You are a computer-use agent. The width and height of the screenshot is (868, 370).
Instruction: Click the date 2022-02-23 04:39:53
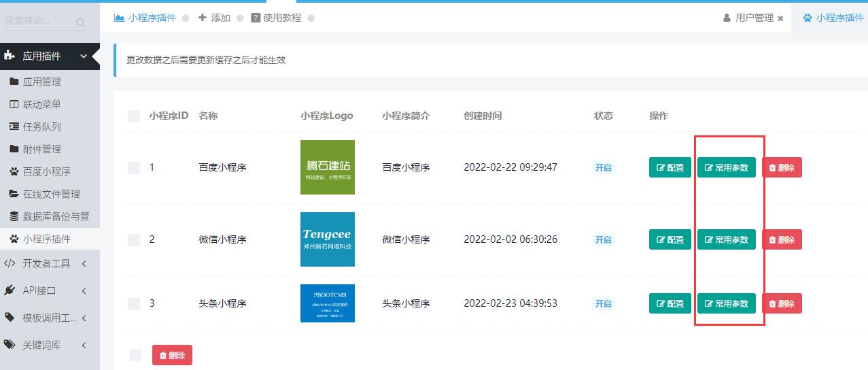pos(510,303)
